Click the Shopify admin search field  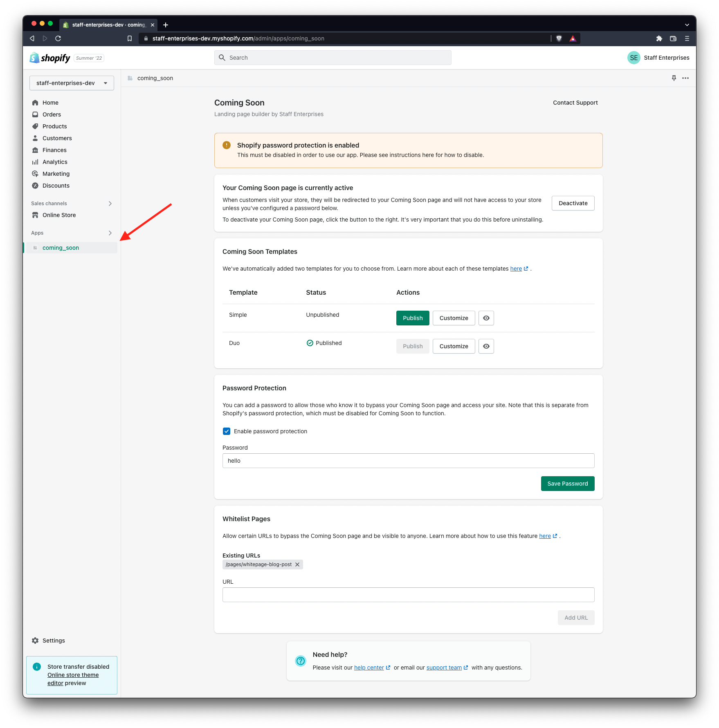[x=333, y=58]
